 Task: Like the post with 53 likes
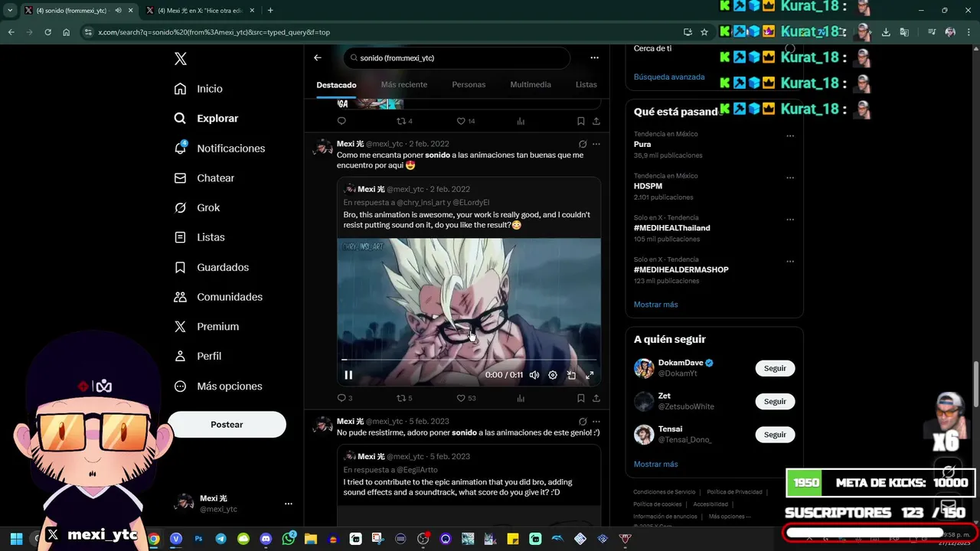tap(465, 398)
